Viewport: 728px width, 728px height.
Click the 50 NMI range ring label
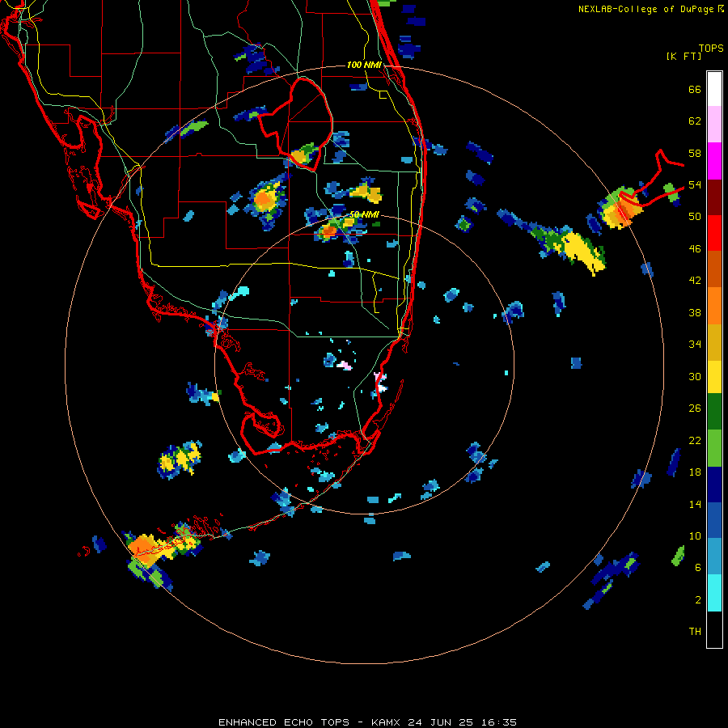coord(364,214)
